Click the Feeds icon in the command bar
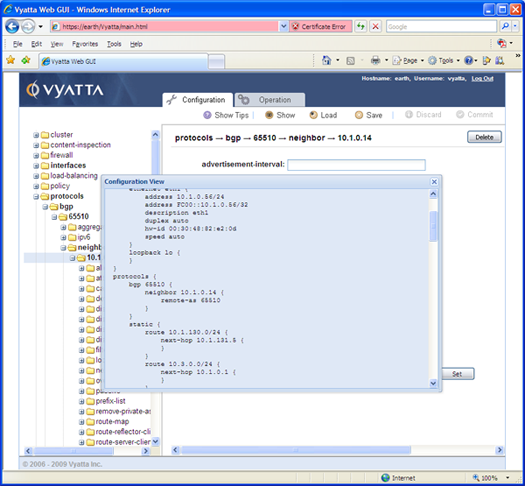 (351, 61)
